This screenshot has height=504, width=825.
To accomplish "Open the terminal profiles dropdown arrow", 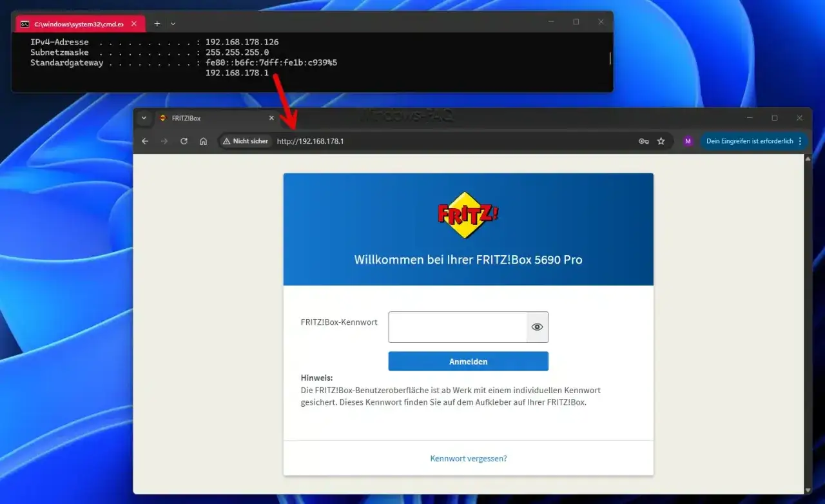I will (x=173, y=23).
